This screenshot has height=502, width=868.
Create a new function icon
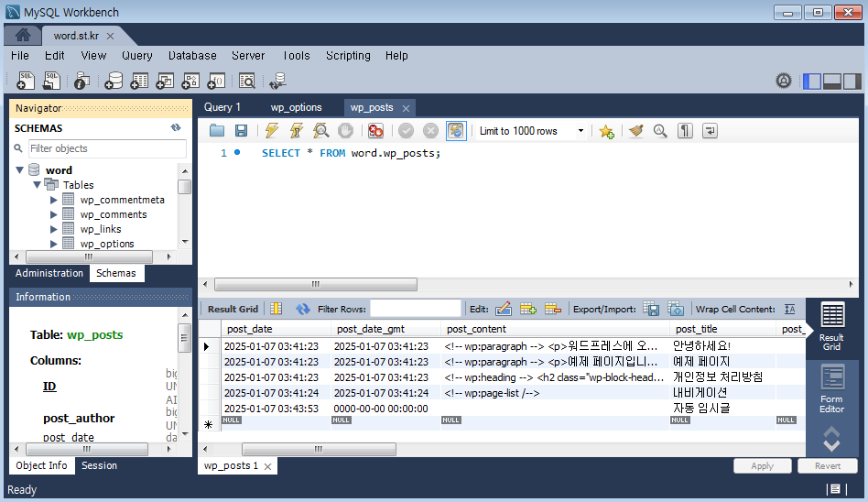[x=216, y=81]
